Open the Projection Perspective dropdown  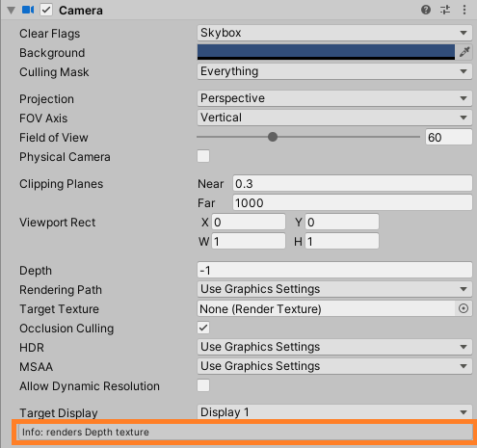[x=334, y=98]
